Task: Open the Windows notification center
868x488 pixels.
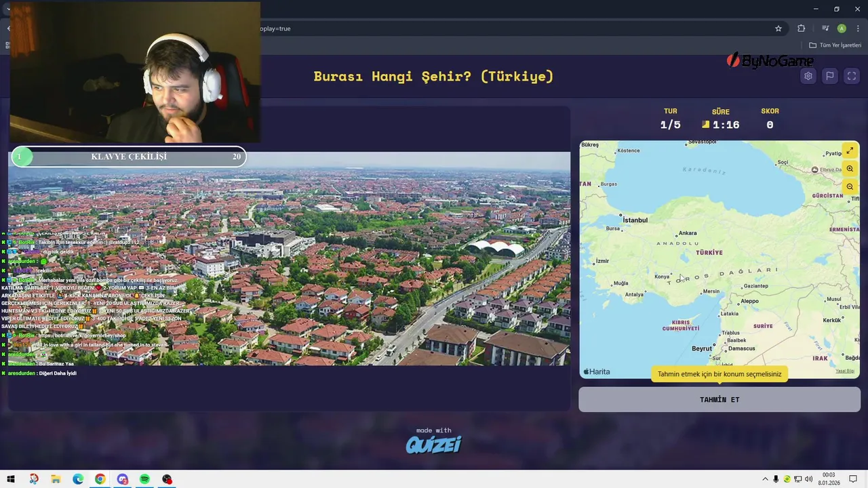Action: (x=853, y=479)
